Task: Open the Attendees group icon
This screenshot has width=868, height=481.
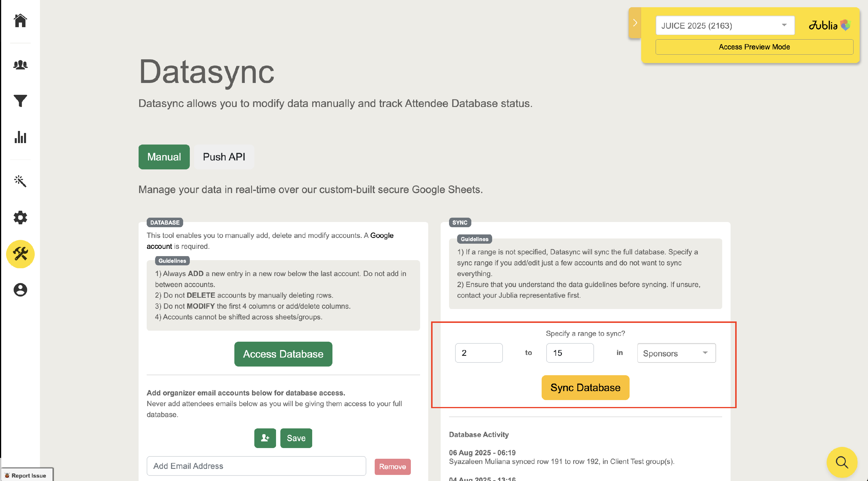Action: [x=20, y=65]
